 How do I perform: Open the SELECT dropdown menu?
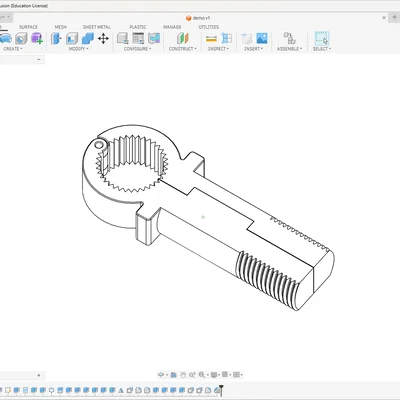pos(322,49)
